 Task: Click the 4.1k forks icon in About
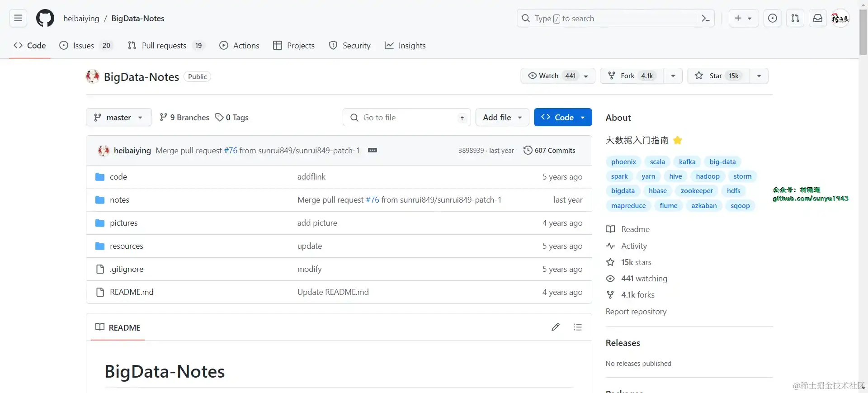point(610,295)
